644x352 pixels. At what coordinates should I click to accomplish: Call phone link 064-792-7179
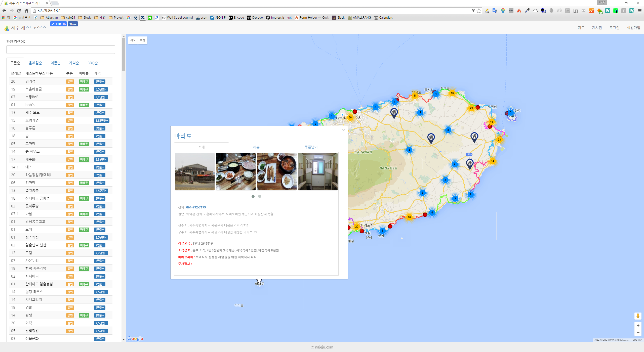pos(196,207)
